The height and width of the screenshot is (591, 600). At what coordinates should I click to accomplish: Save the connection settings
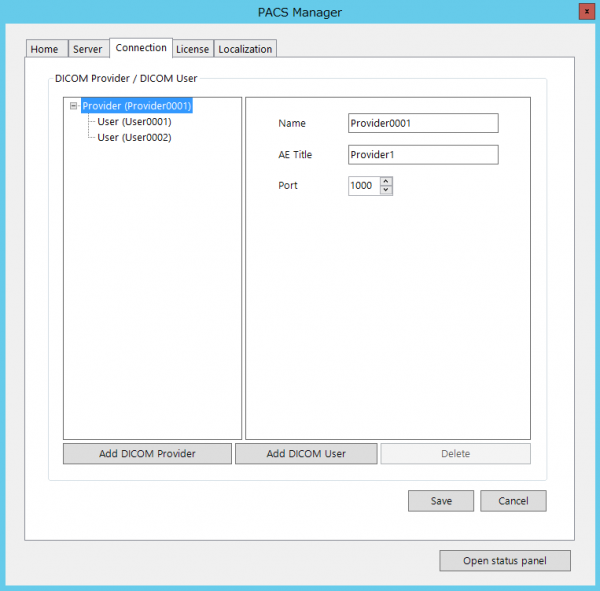coord(441,501)
